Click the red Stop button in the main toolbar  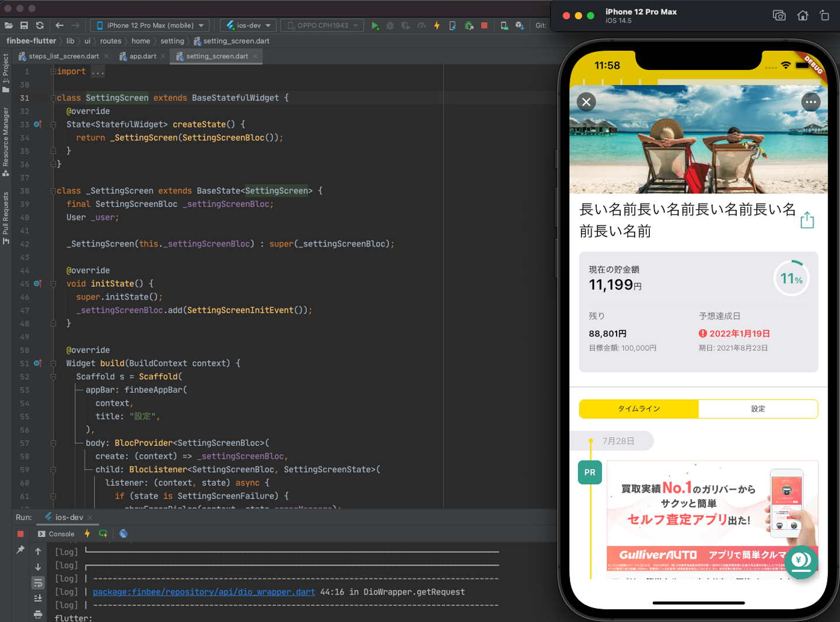(x=484, y=26)
